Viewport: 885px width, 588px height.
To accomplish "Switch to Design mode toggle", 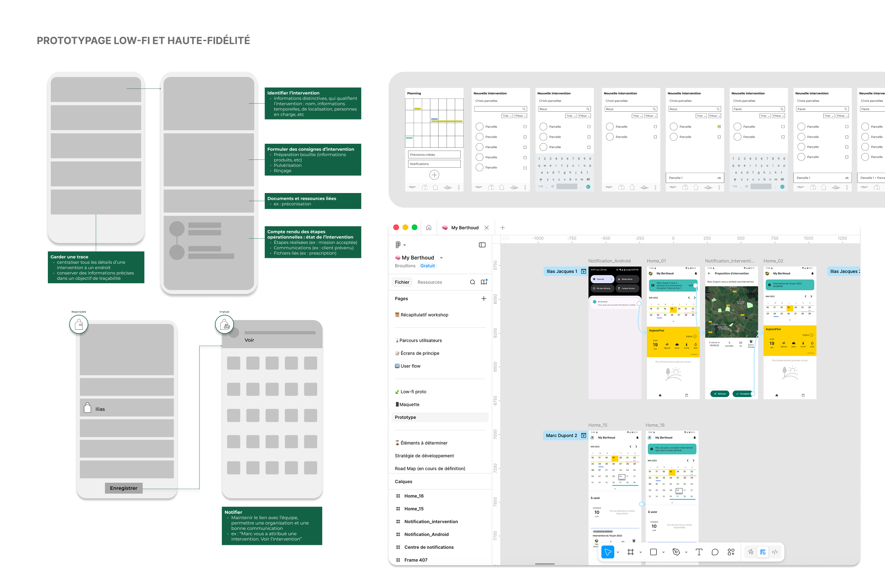I will (762, 552).
